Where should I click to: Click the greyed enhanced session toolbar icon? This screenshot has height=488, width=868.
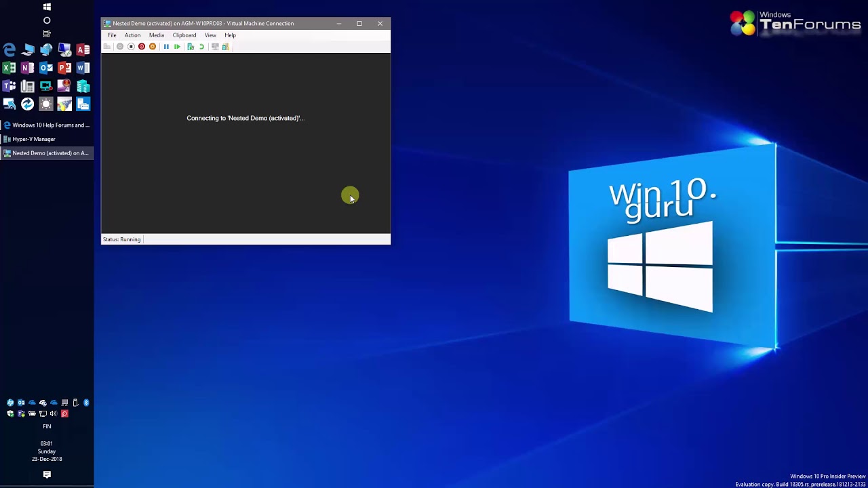click(215, 46)
